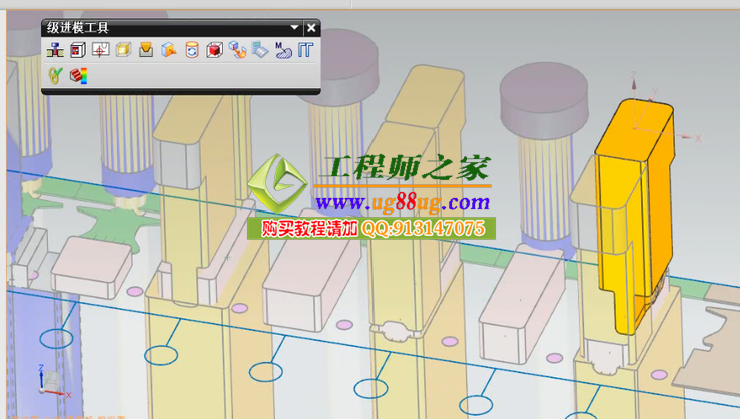Click the green QQ purchase tutorial banner

tap(372, 229)
